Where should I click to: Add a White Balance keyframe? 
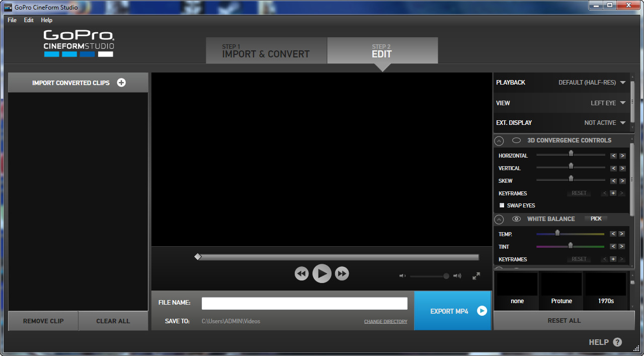tap(613, 259)
